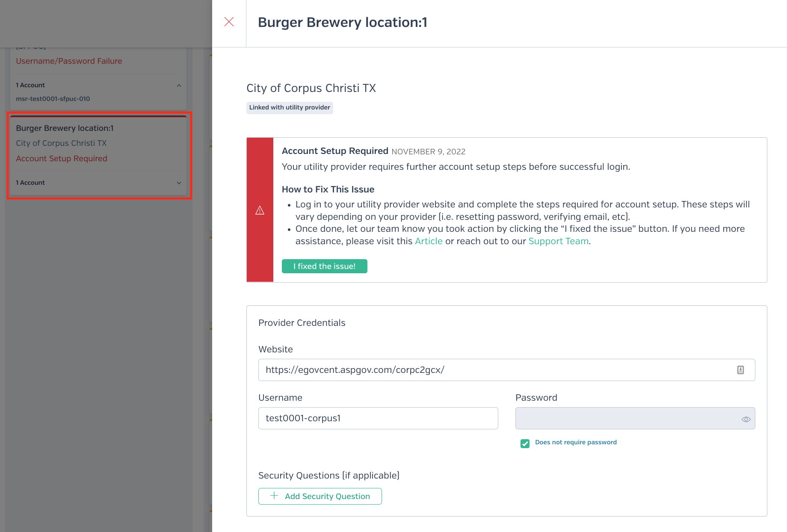Screen dimensions: 787x532
Task: Click Username/Password Failure status text
Action: (69, 61)
